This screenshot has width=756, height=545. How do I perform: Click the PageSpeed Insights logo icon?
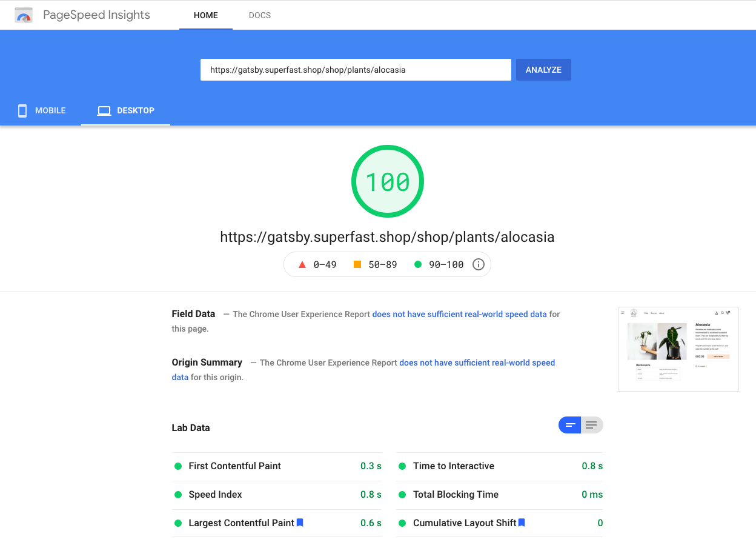click(x=24, y=15)
